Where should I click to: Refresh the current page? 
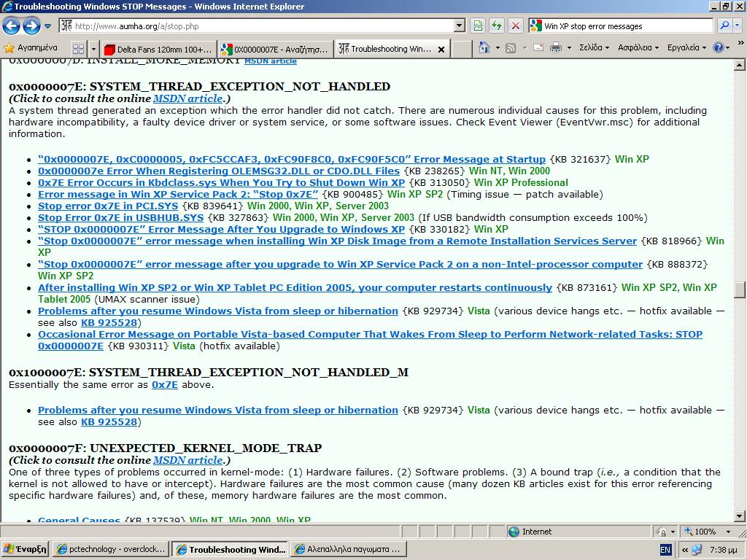click(496, 26)
